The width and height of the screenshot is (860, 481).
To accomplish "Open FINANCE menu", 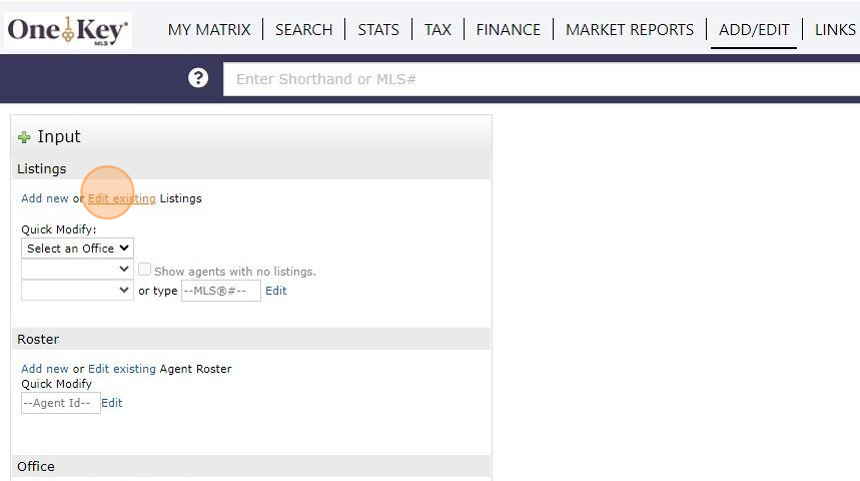I will (508, 30).
